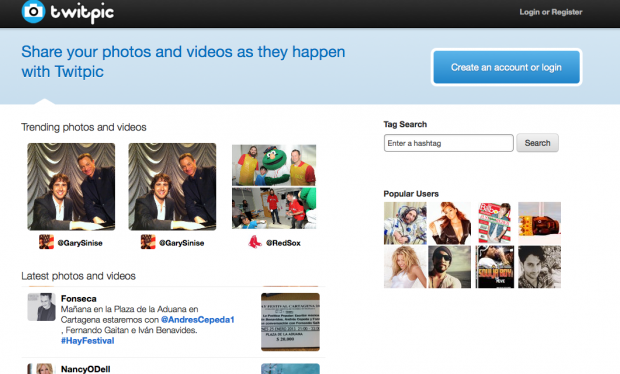Open the second @GarySinise trending photo
The width and height of the screenshot is (620, 374).
coord(172,187)
